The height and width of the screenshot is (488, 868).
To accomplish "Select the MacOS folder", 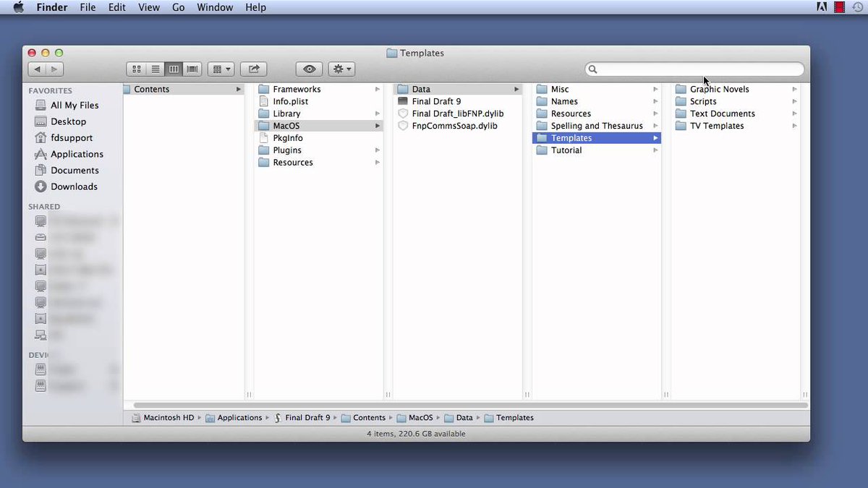I will click(319, 126).
